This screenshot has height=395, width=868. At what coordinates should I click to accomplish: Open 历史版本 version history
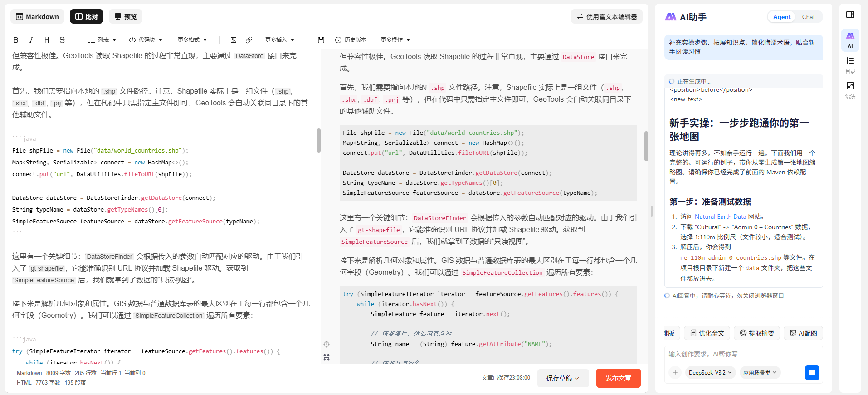[351, 40]
